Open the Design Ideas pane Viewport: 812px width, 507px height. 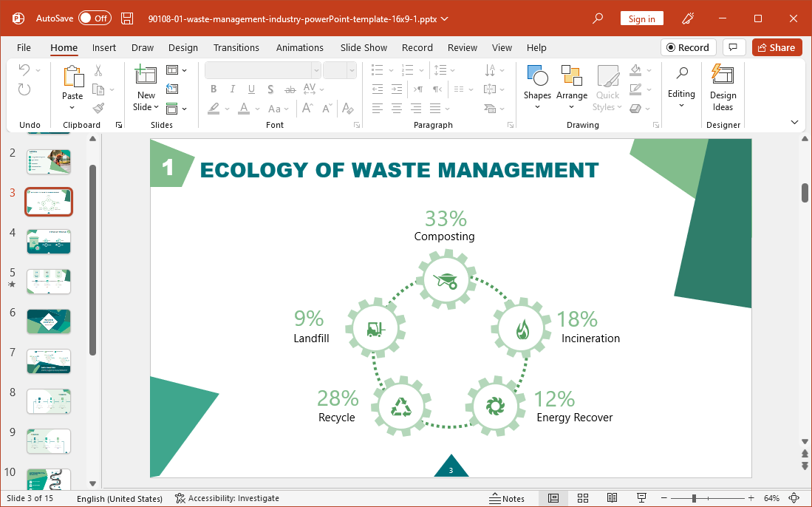tap(723, 87)
